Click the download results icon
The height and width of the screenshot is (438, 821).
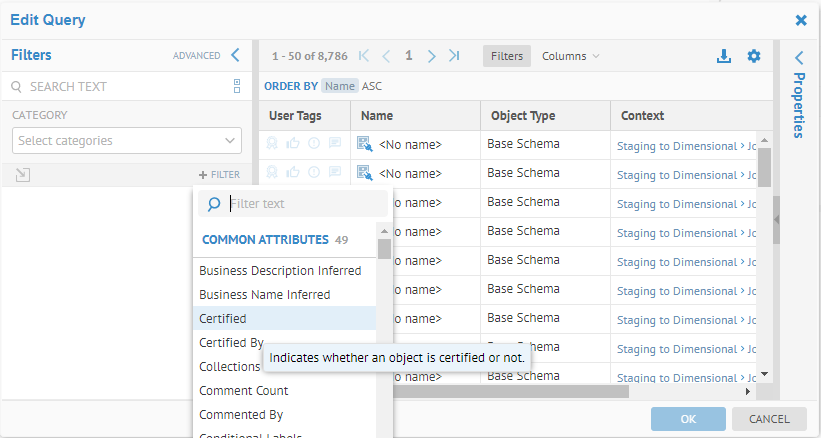[724, 56]
